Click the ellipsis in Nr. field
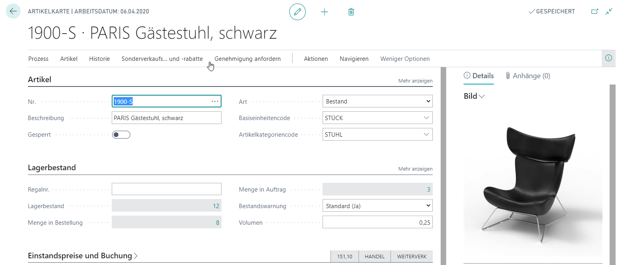The height and width of the screenshot is (265, 644). tap(215, 101)
